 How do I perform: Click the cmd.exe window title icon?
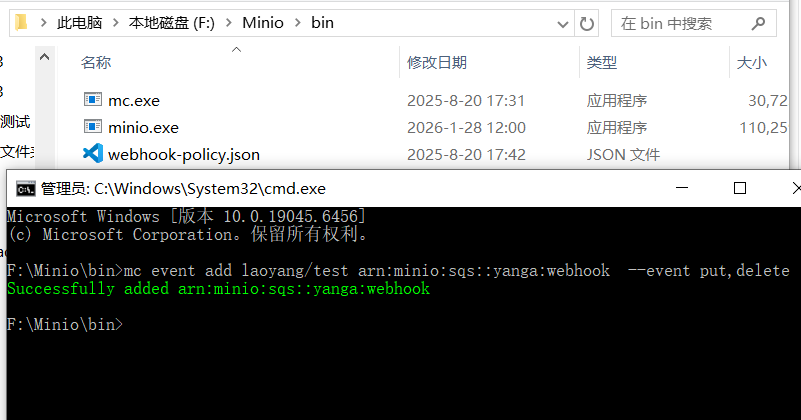click(x=26, y=189)
